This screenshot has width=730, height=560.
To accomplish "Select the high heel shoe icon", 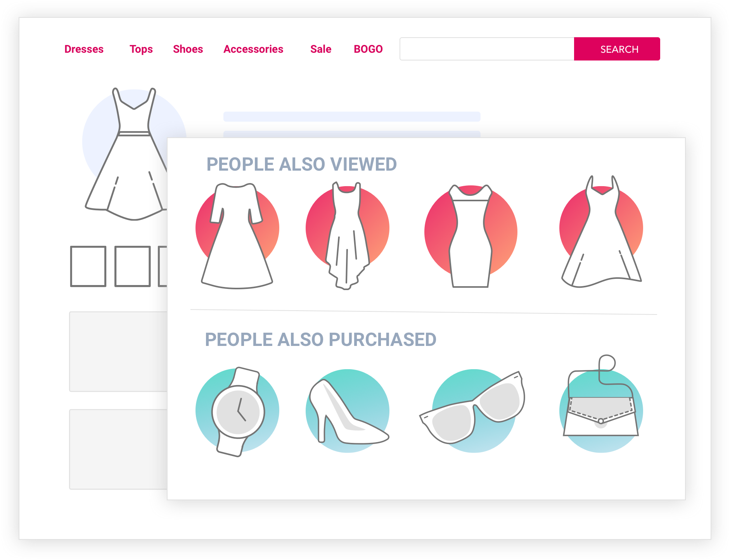I will pyautogui.click(x=348, y=412).
